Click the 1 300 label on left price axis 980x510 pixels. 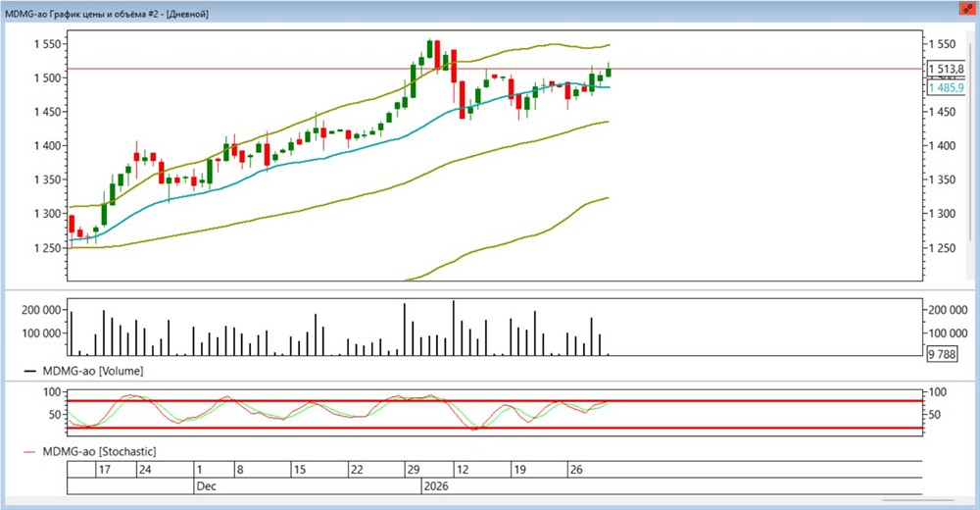point(47,214)
